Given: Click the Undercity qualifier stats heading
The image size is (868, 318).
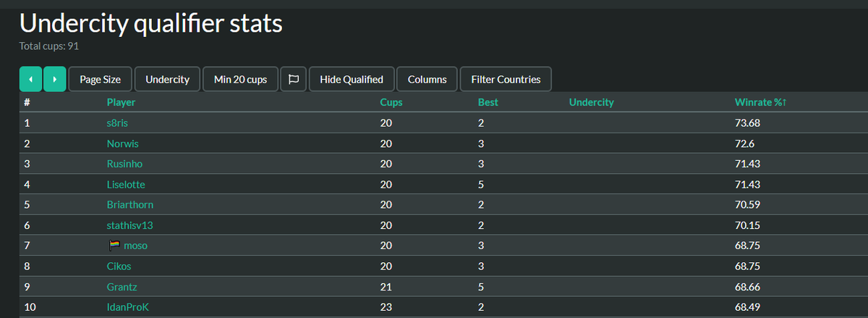Looking at the screenshot, I should (x=150, y=23).
